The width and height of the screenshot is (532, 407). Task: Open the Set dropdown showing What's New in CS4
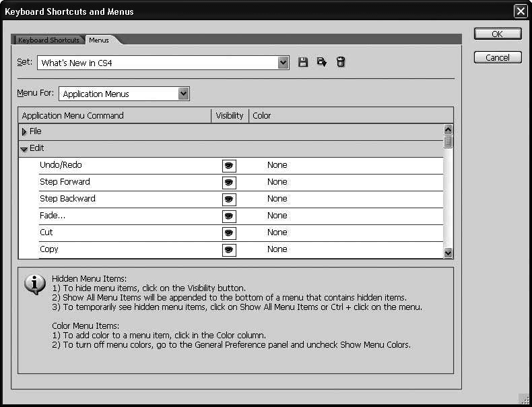coord(163,63)
